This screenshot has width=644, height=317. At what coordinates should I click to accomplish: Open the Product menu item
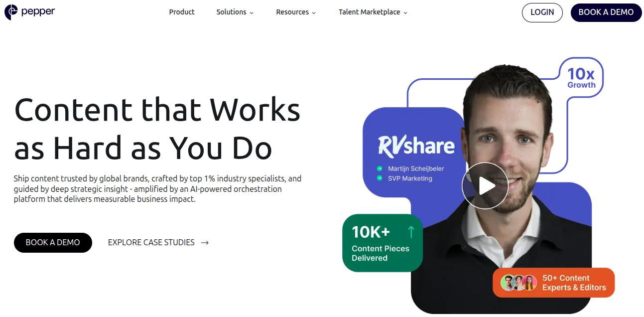click(x=182, y=12)
